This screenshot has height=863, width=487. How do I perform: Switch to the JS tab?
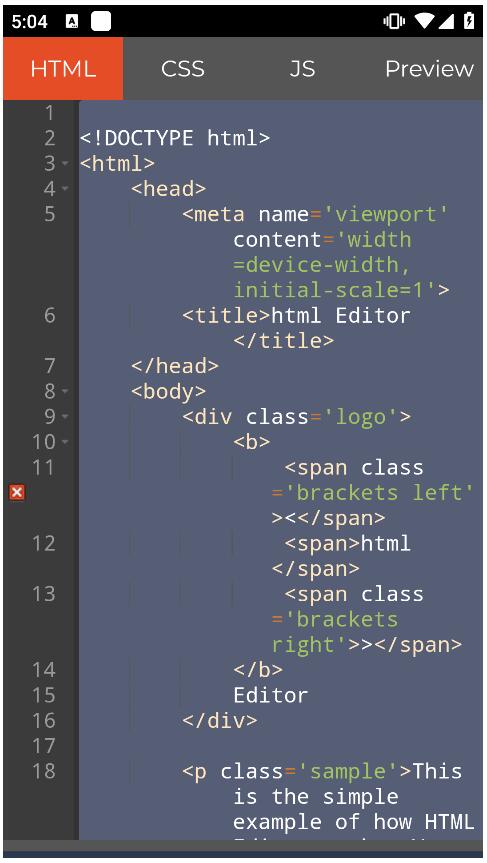point(302,69)
